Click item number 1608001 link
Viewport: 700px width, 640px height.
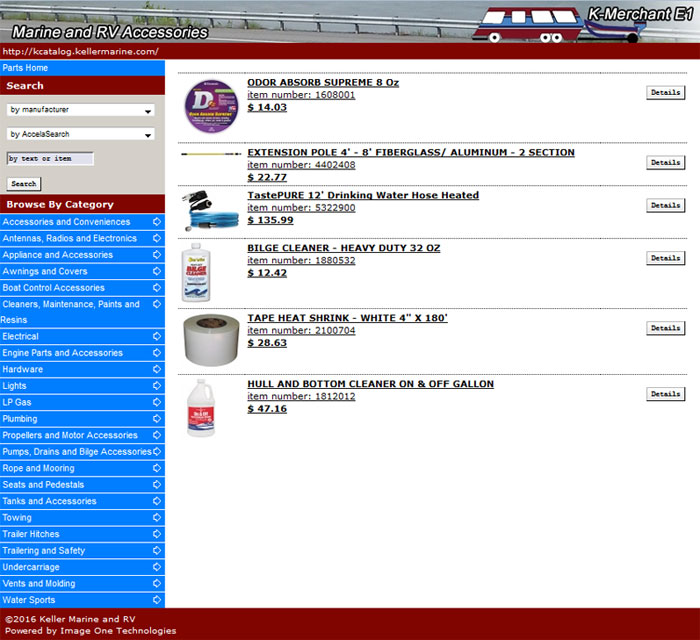[x=301, y=95]
